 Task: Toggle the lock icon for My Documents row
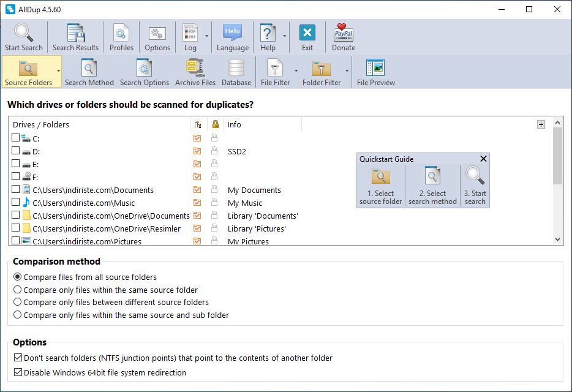point(214,189)
